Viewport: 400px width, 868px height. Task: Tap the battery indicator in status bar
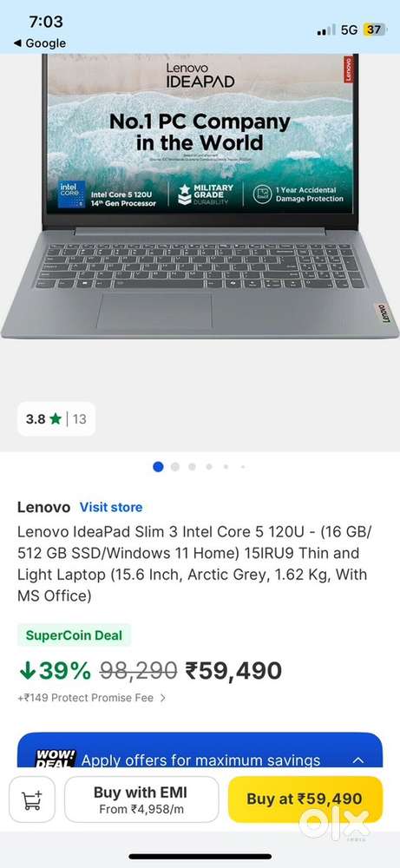pos(374,30)
